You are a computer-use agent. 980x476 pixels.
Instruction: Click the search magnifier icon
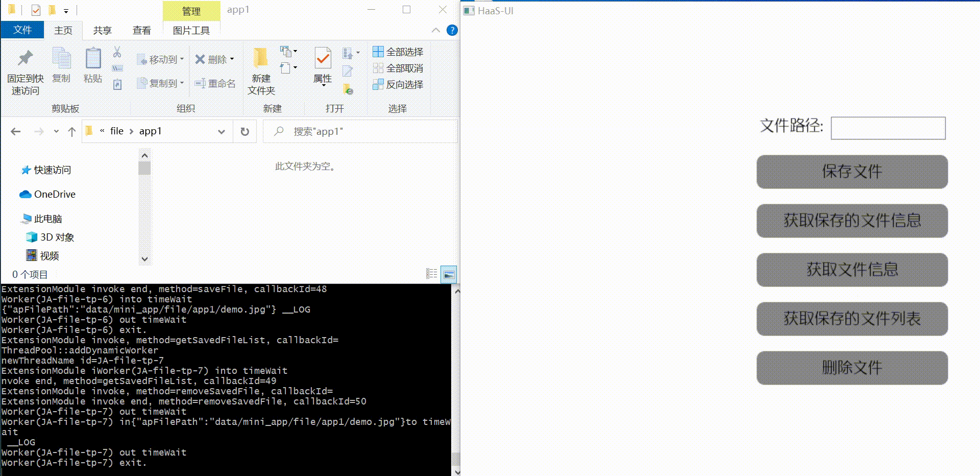279,131
